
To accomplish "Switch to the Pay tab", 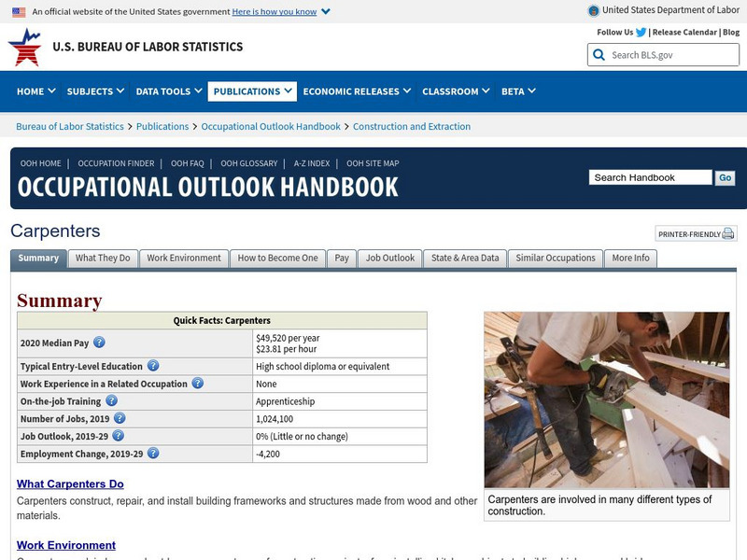I will (x=343, y=258).
